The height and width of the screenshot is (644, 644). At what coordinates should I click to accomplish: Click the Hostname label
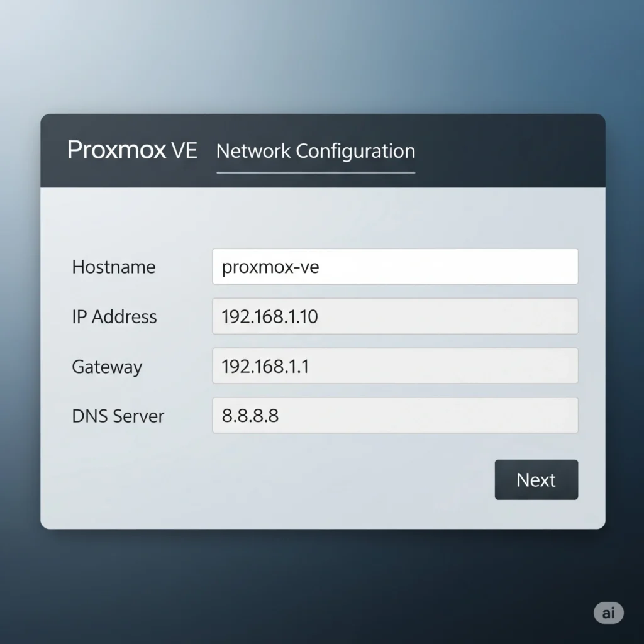click(114, 267)
